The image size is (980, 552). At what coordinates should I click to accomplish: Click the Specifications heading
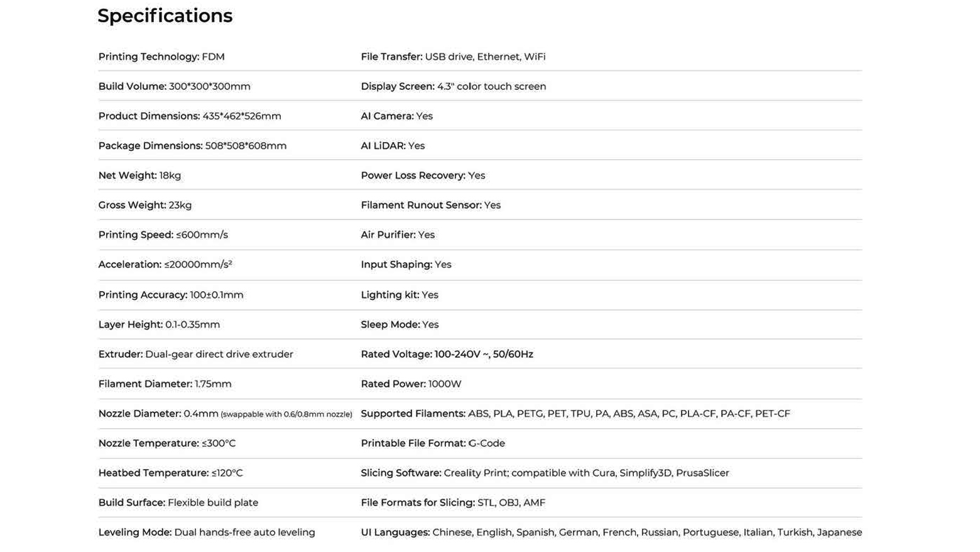pos(165,16)
